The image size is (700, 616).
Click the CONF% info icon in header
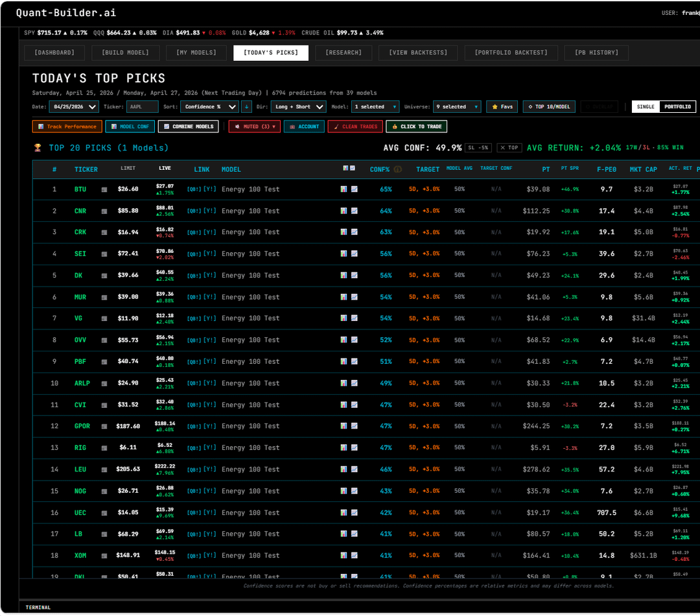tap(398, 169)
